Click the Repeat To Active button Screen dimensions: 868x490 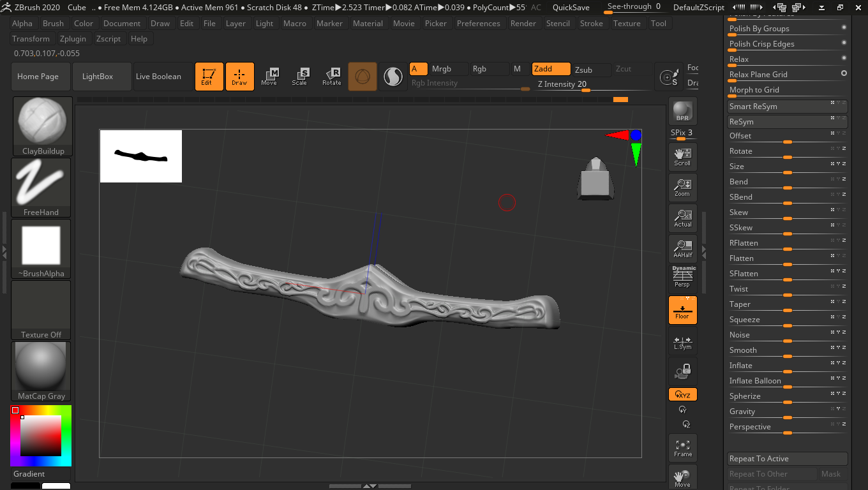pyautogui.click(x=788, y=459)
